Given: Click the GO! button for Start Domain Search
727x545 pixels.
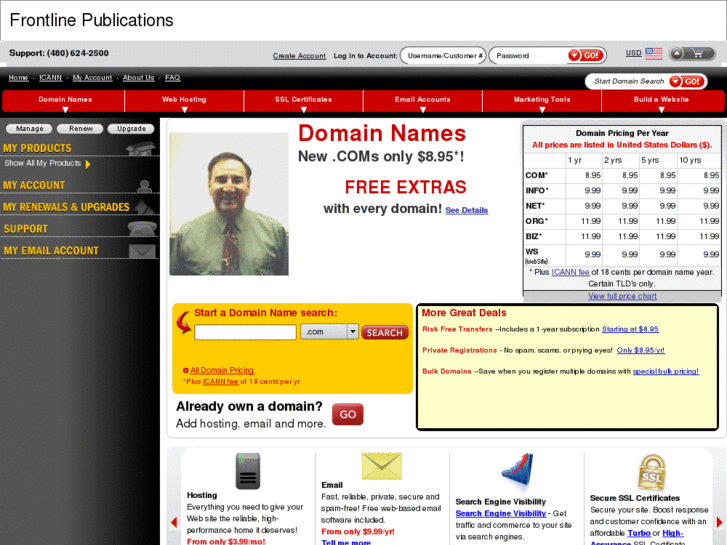Looking at the screenshot, I should tap(687, 82).
